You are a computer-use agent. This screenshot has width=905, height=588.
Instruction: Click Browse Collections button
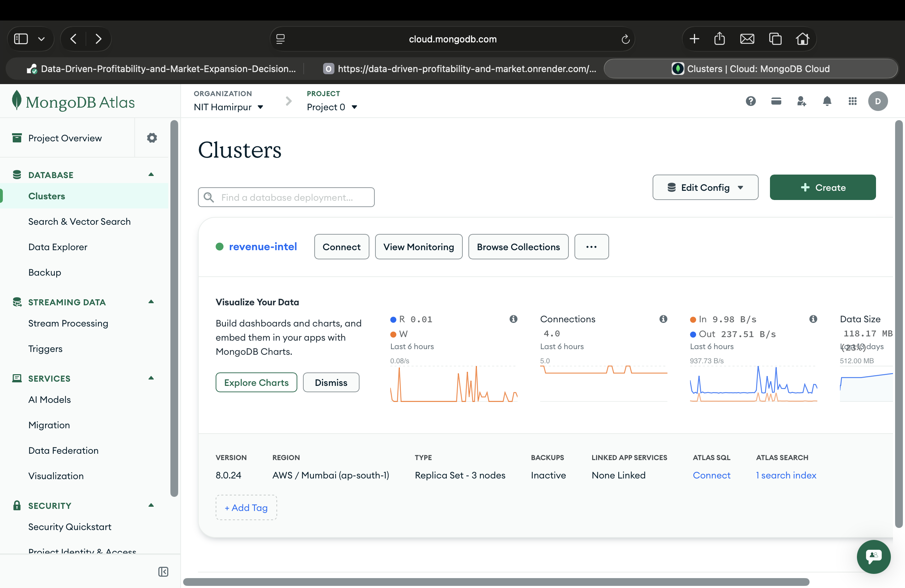point(518,247)
